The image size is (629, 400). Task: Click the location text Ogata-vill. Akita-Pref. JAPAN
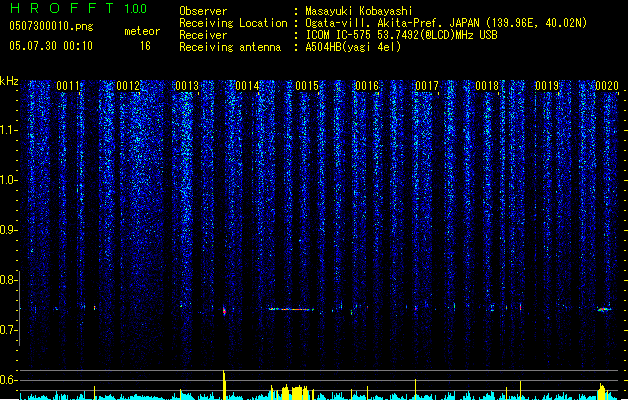[x=392, y=23]
